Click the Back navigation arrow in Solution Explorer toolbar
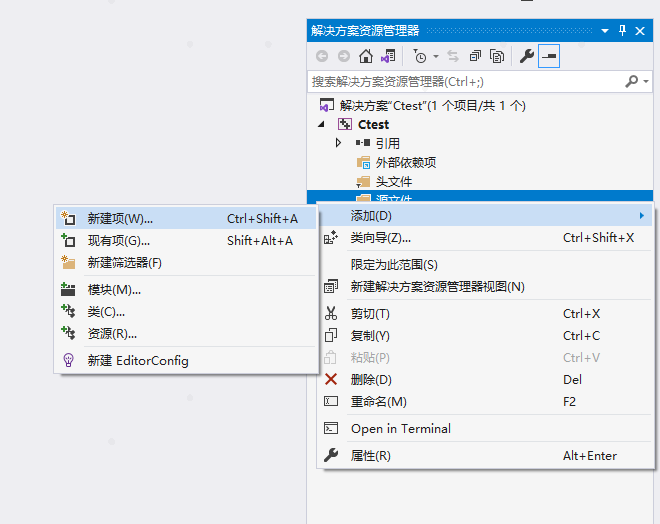660x524 pixels. pos(322,56)
